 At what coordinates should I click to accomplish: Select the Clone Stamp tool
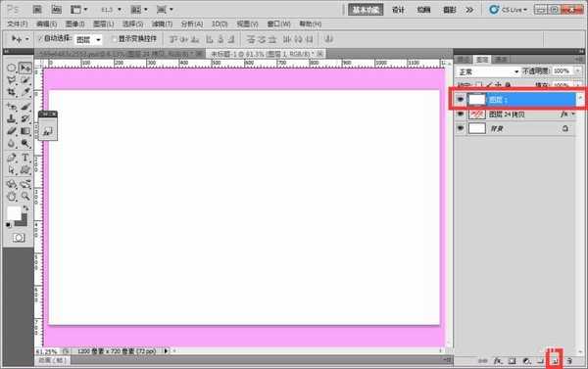11,119
